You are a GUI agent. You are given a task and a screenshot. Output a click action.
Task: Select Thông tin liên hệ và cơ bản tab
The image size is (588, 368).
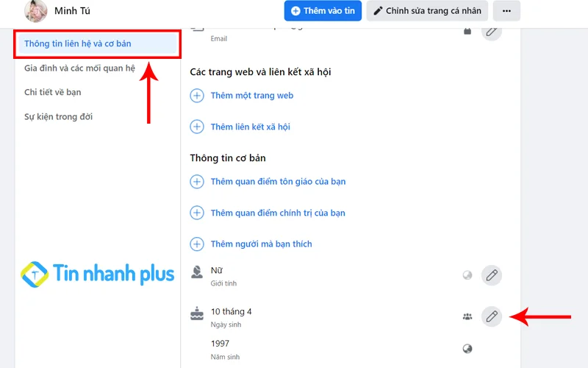pyautogui.click(x=97, y=43)
